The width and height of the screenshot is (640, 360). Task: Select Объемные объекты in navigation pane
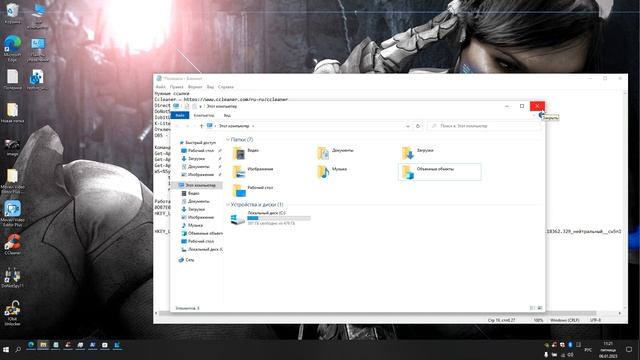pyautogui.click(x=202, y=233)
